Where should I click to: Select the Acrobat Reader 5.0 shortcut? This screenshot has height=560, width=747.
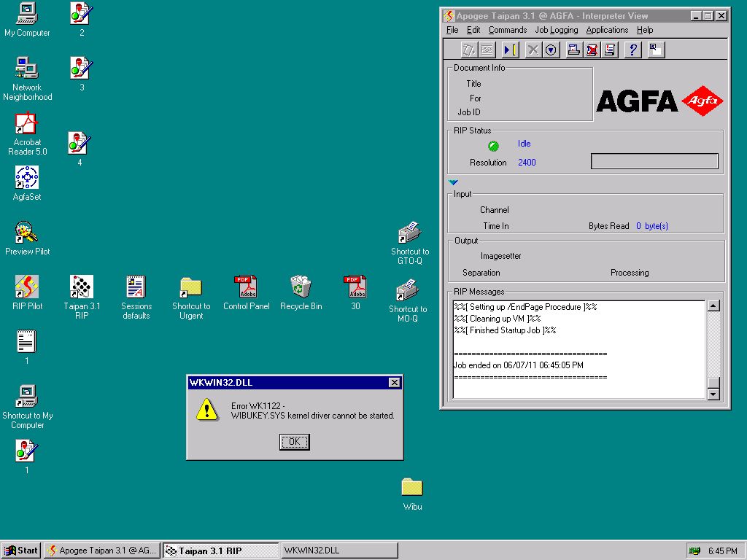27,134
